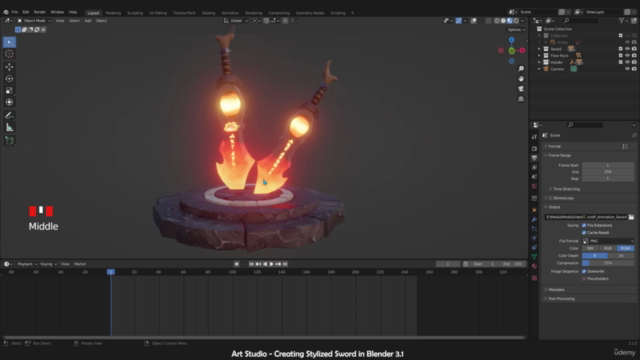Select RGBA color mode
The height and width of the screenshot is (360, 640).
[x=625, y=248]
